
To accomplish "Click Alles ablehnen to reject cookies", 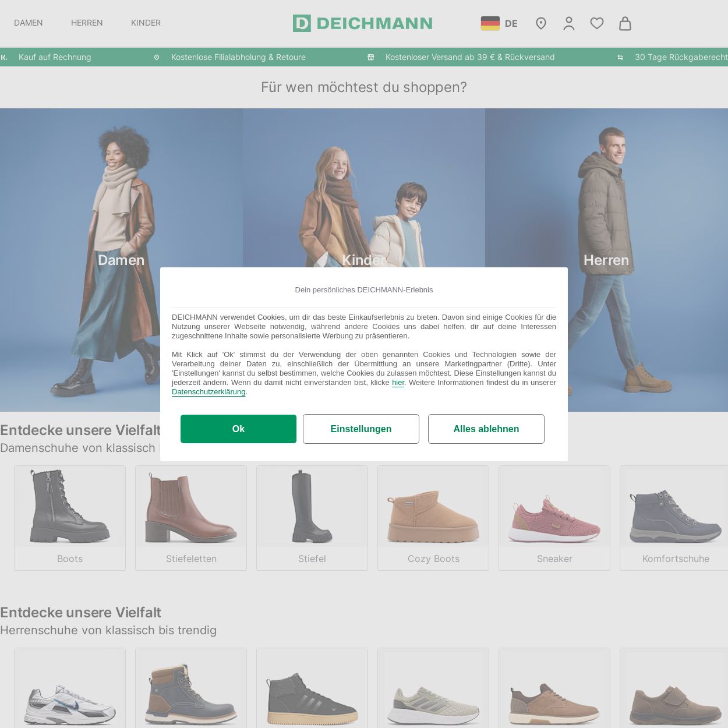I will pos(486,429).
